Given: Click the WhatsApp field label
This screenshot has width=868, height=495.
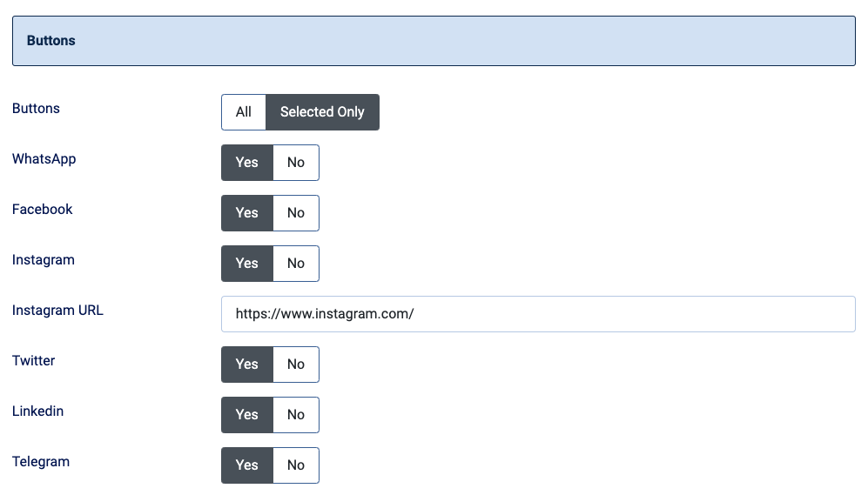Looking at the screenshot, I should (x=44, y=159).
